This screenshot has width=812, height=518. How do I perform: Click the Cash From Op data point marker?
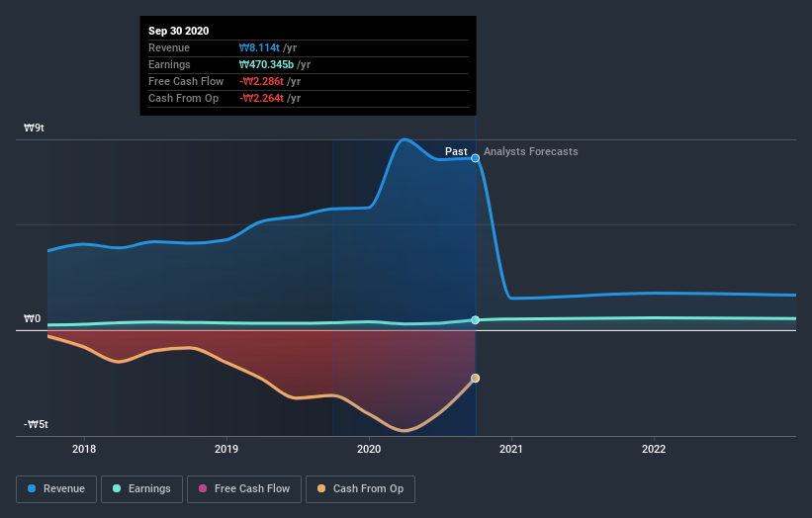point(475,379)
